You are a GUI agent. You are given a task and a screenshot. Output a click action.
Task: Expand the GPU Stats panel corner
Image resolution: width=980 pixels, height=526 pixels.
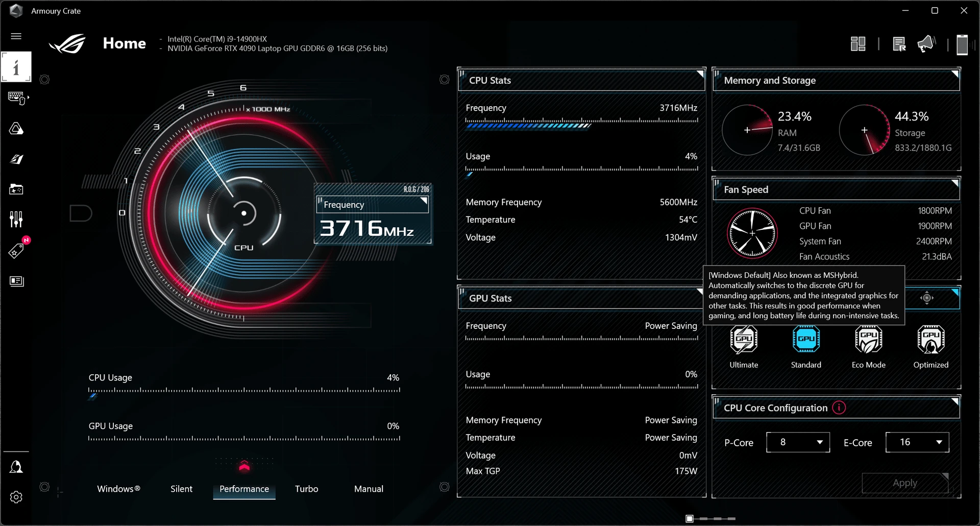(x=700, y=292)
